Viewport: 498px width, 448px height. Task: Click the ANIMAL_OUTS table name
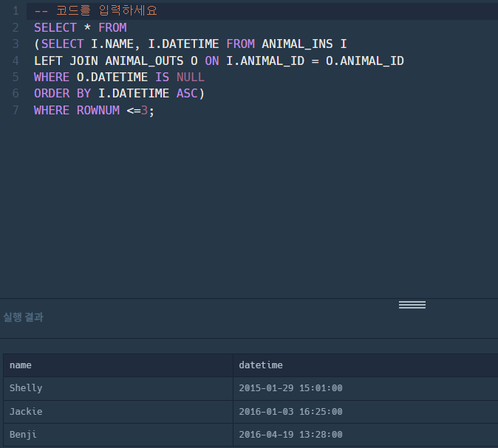coord(144,61)
